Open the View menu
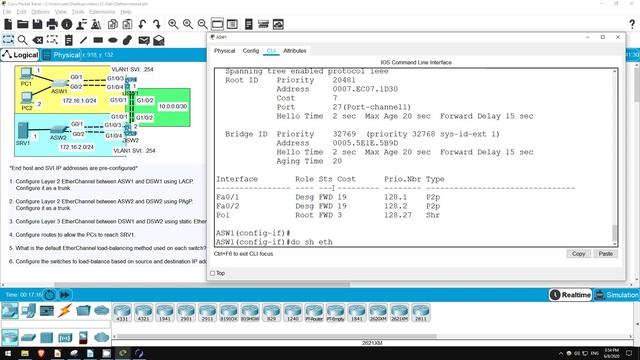 [x=60, y=12]
